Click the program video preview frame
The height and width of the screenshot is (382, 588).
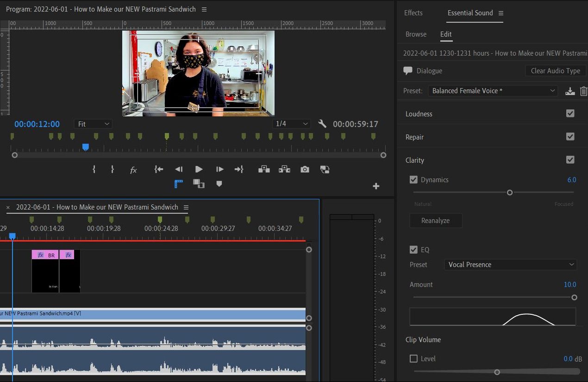[x=198, y=73]
